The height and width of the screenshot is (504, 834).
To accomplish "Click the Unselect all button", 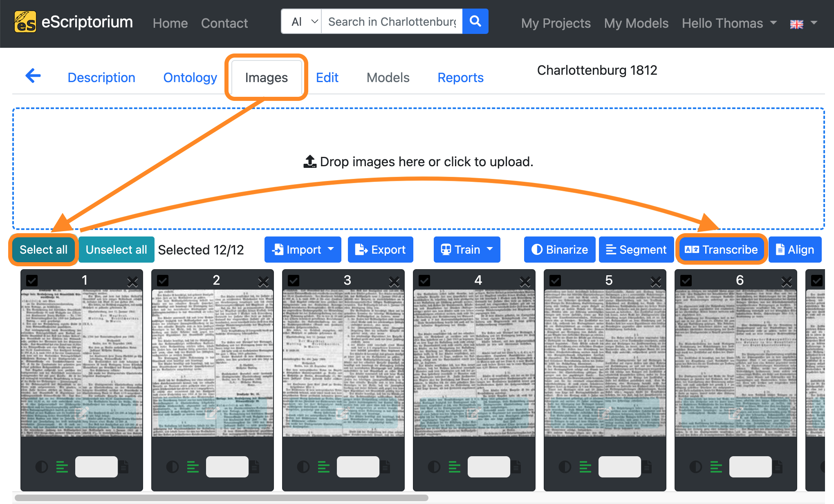I will click(116, 250).
